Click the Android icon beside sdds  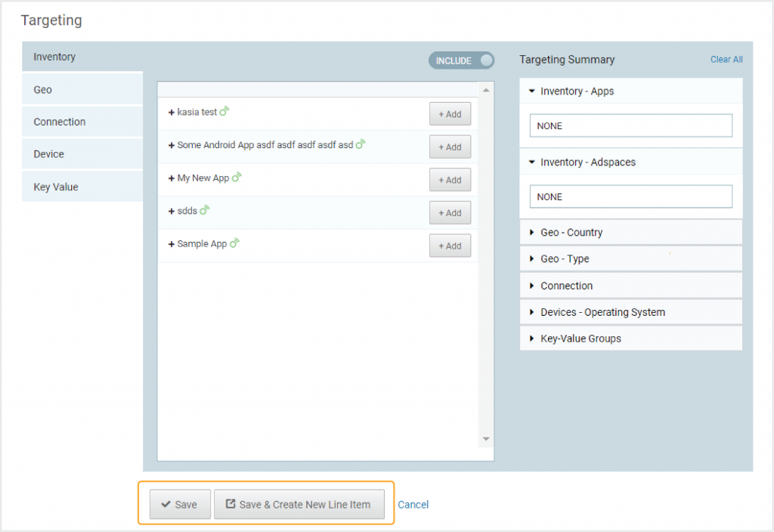(204, 210)
